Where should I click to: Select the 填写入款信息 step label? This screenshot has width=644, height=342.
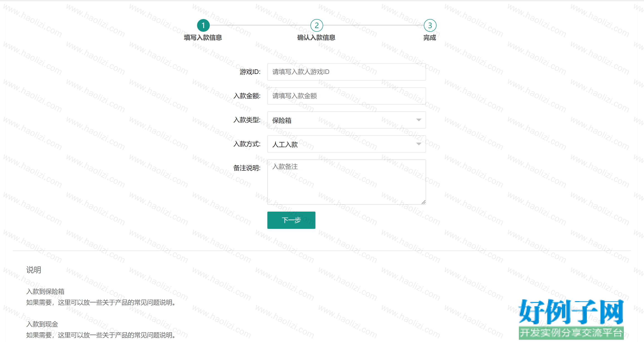(x=203, y=37)
